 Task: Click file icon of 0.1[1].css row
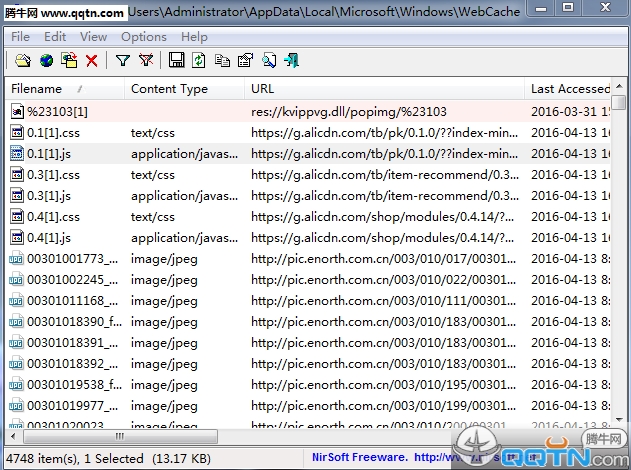16,133
